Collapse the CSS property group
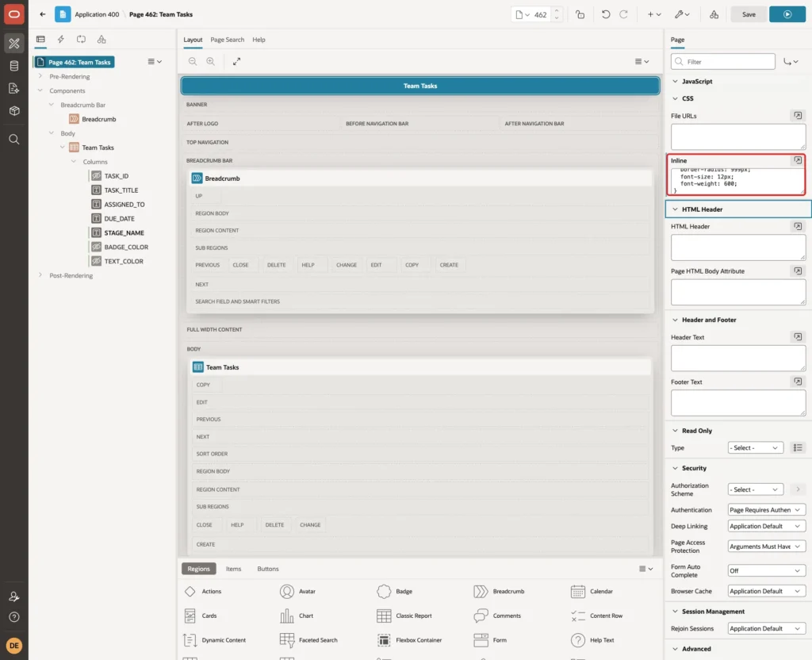Viewport: 812px width, 660px height. coord(675,98)
